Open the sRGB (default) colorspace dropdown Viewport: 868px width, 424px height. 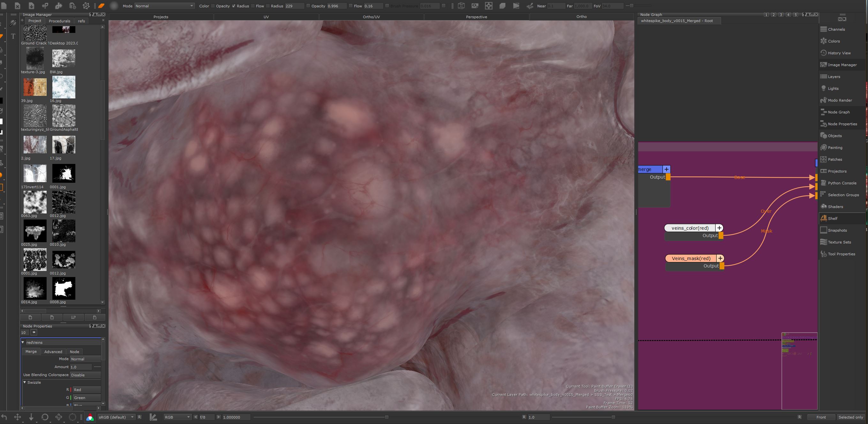[116, 417]
